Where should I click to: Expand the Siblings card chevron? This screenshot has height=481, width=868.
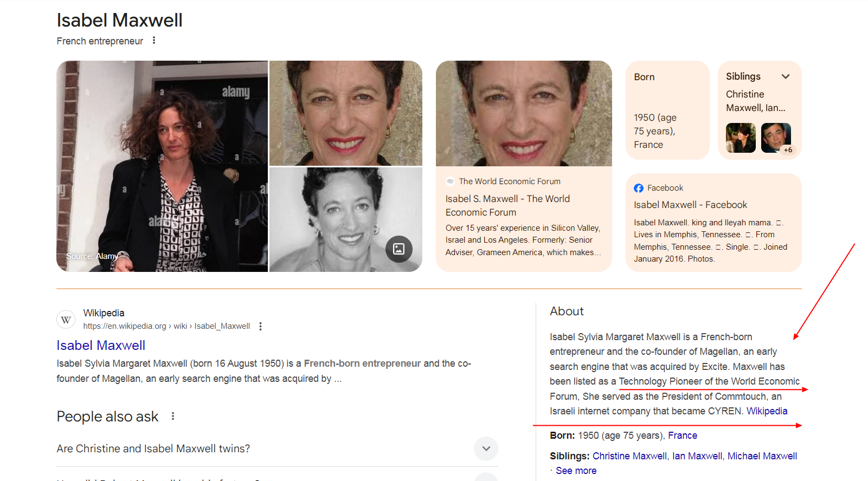(x=786, y=76)
